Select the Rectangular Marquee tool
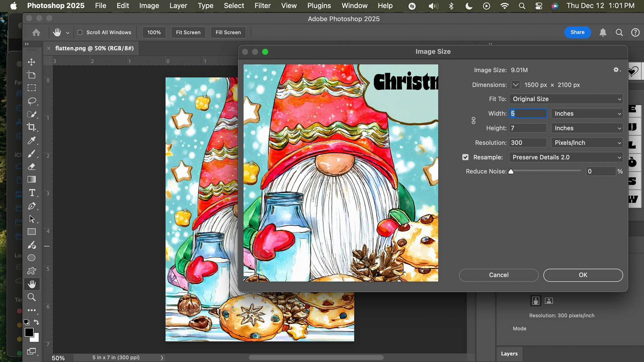Image resolution: width=644 pixels, height=362 pixels. tap(32, 88)
